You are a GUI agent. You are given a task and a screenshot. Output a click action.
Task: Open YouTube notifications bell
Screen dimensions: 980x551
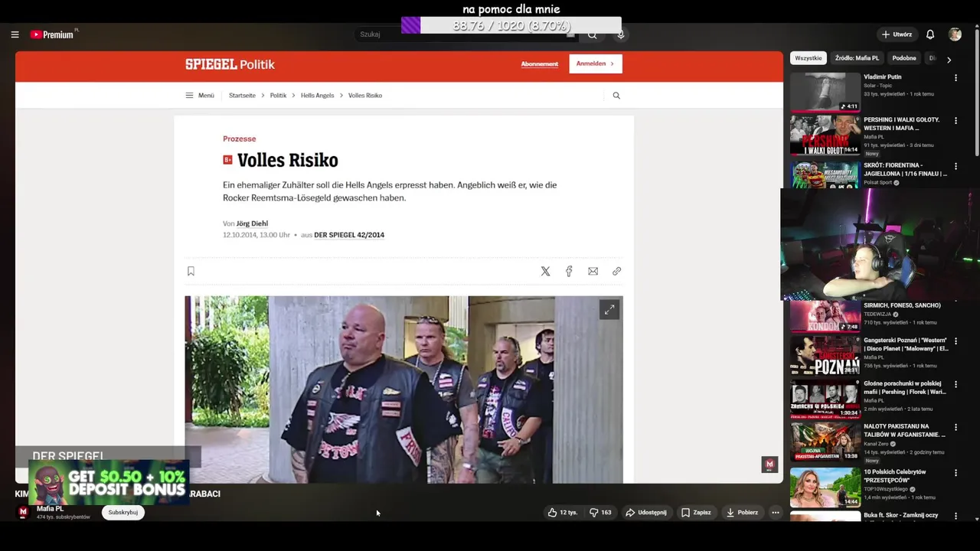(930, 34)
